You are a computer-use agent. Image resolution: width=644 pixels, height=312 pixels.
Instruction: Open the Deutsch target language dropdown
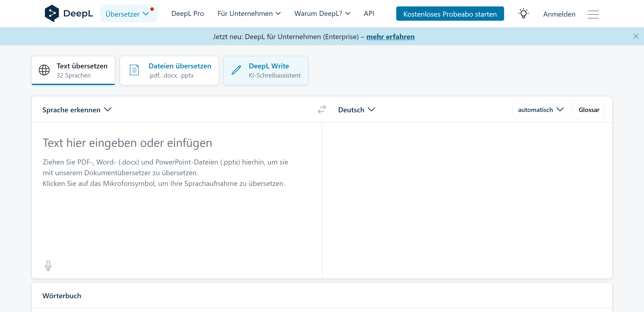coord(356,110)
